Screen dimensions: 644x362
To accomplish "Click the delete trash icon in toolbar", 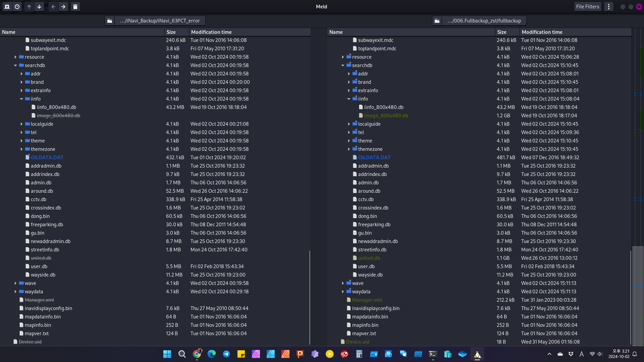I will [75, 7].
